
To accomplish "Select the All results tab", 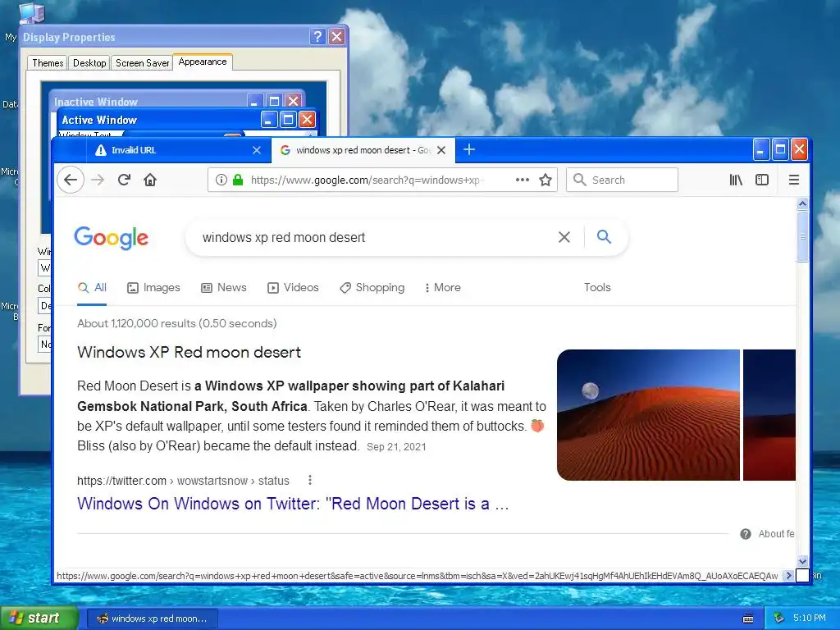I will (92, 288).
